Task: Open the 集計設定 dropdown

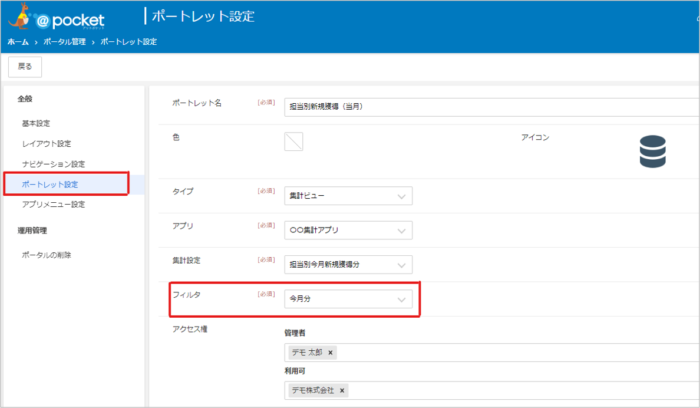Action: coord(348,265)
